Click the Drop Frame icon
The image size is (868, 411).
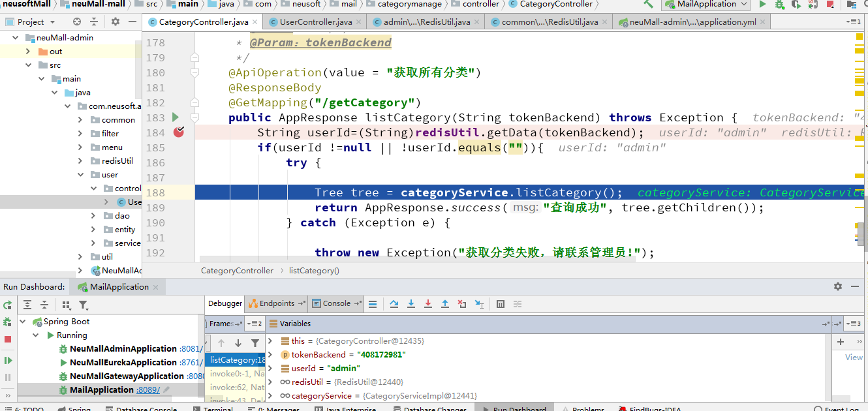point(462,304)
